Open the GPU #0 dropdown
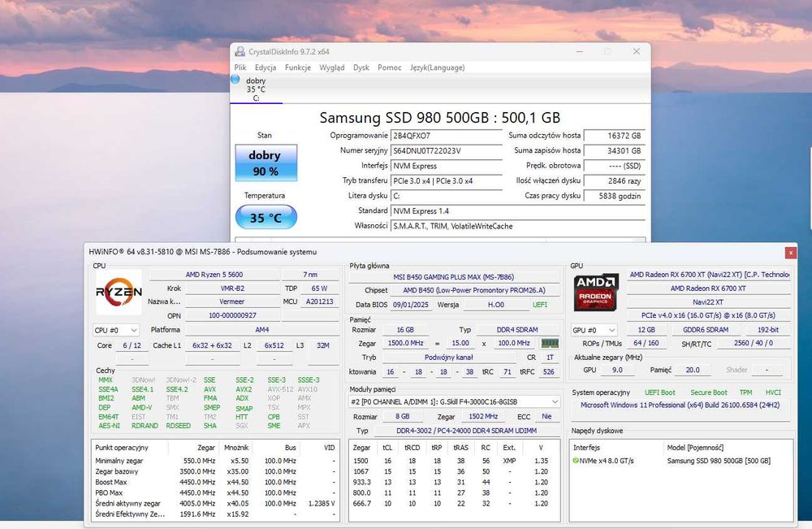 (x=594, y=330)
